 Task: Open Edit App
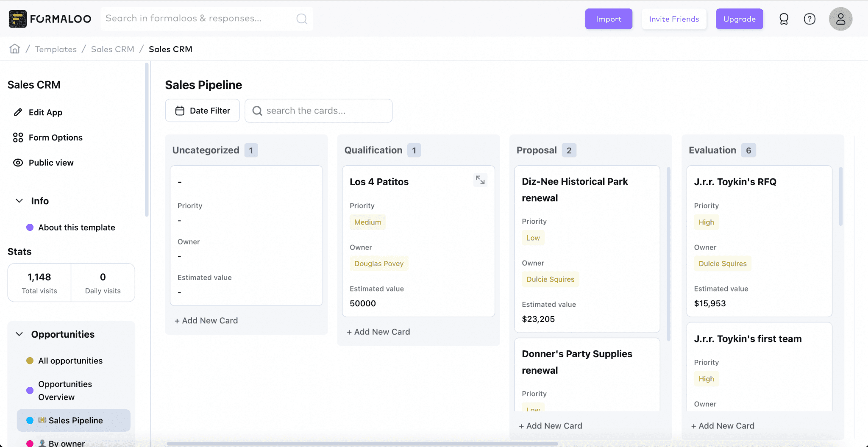(x=45, y=112)
